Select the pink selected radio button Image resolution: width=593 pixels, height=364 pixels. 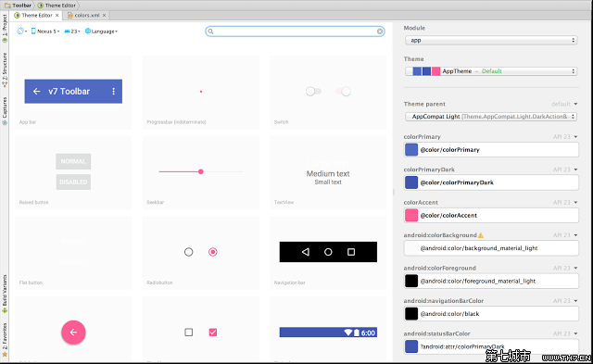click(x=213, y=252)
